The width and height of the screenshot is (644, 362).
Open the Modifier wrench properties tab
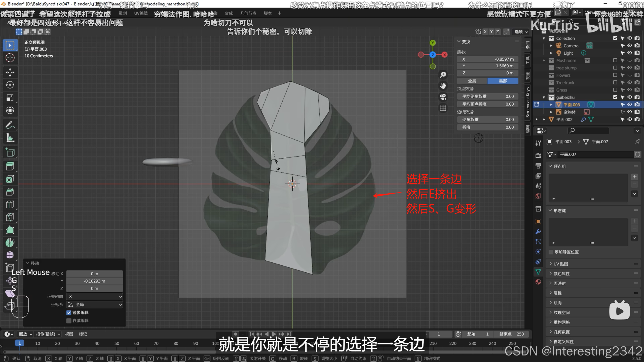point(538,232)
